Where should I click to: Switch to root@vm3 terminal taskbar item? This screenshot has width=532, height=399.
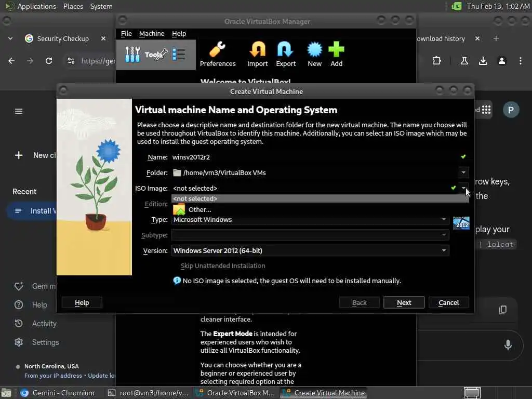(148, 393)
